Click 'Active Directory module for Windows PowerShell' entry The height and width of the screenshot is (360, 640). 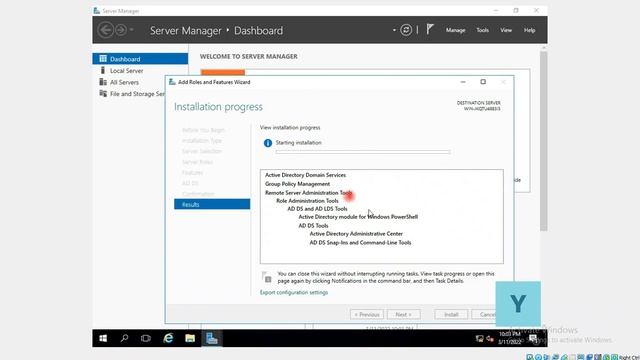[358, 217]
